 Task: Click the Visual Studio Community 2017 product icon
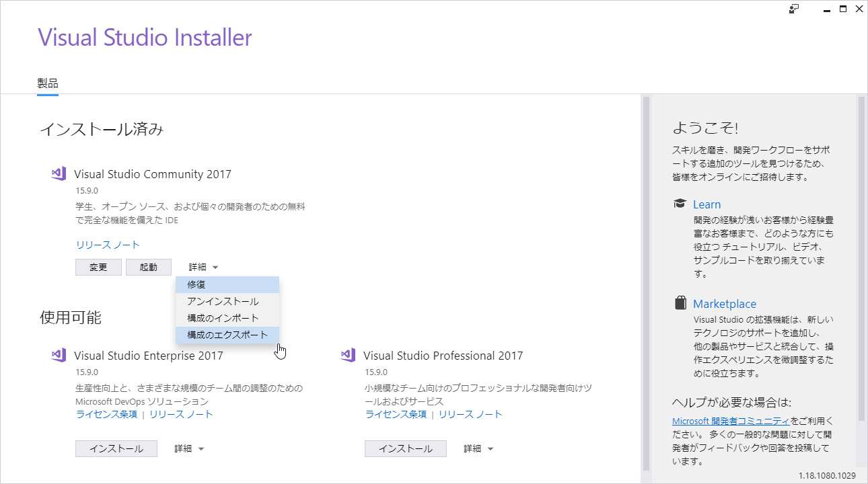click(x=59, y=173)
